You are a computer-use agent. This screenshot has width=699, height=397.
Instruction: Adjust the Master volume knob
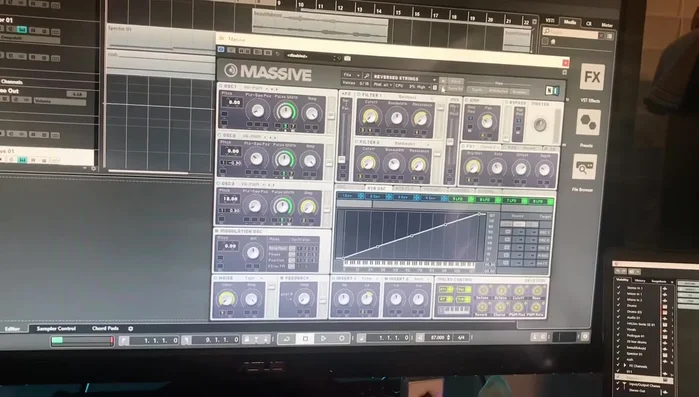(540, 125)
